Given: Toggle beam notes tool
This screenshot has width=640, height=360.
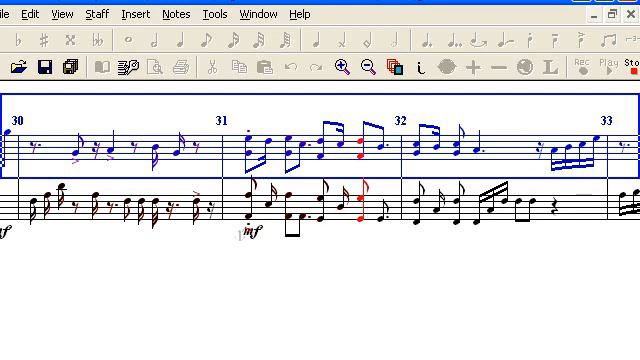Looking at the screenshot, I should tap(609, 40).
